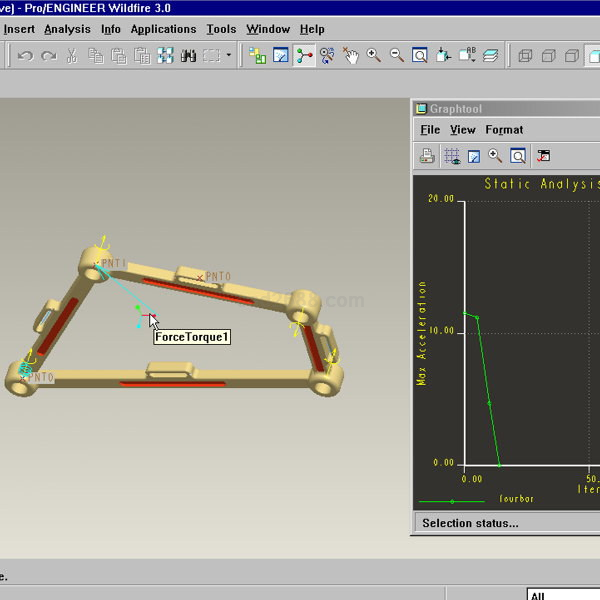Open the Applications menu

point(163,29)
